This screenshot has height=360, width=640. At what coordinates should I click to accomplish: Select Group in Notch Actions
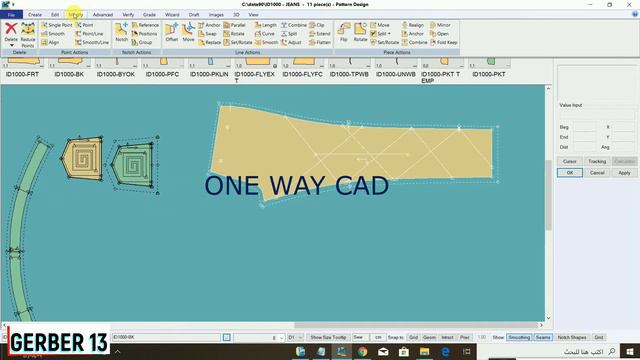pos(142,42)
